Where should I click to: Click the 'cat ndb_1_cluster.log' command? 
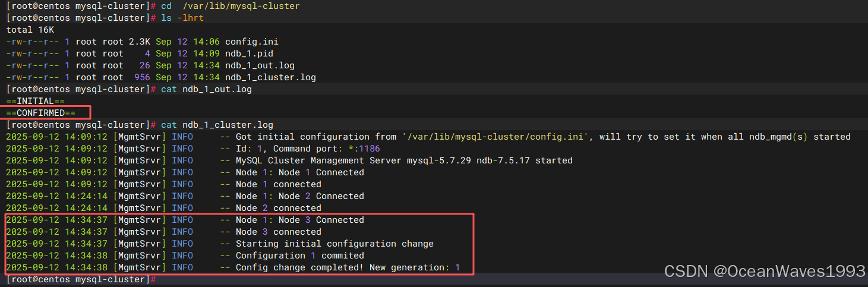click(x=217, y=125)
